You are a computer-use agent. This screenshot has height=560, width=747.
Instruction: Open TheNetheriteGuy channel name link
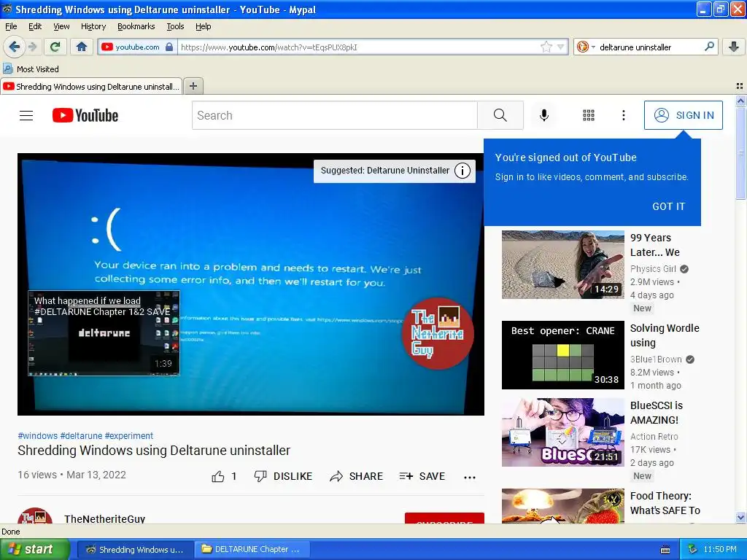[105, 518]
